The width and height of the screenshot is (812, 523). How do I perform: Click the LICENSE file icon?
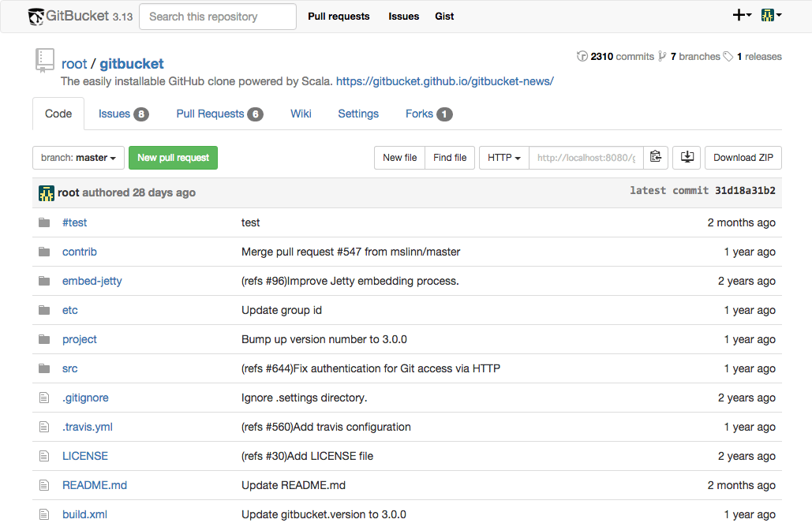(44, 456)
